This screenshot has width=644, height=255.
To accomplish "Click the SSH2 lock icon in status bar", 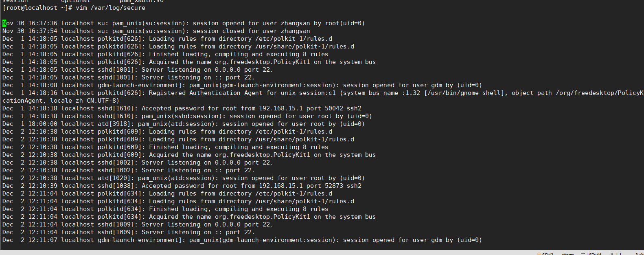I will click(x=539, y=254).
